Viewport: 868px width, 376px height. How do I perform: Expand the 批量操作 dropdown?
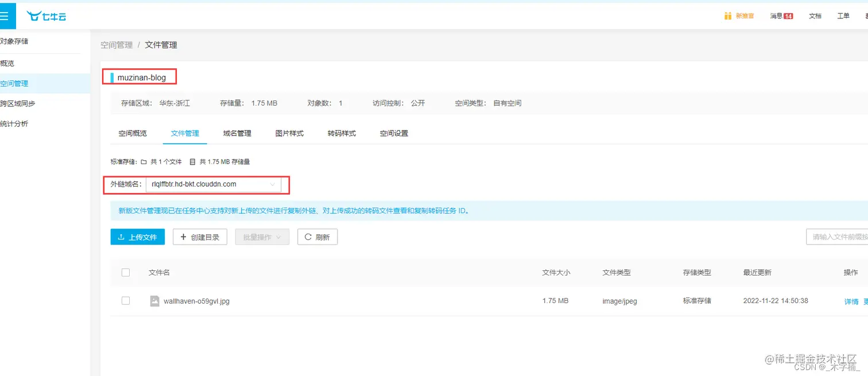tap(262, 237)
